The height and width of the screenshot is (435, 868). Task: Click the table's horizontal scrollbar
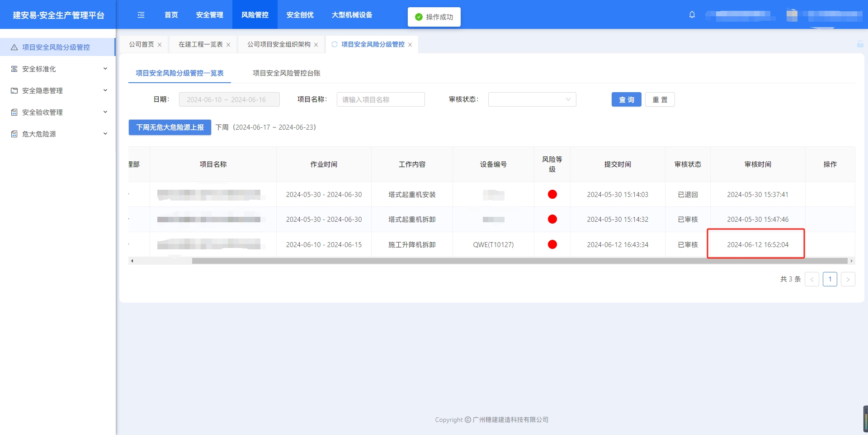[x=519, y=261]
